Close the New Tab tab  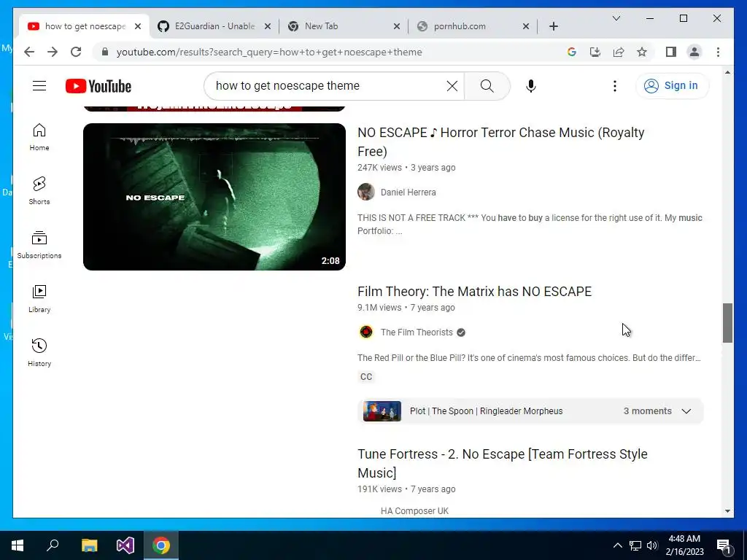point(396,26)
